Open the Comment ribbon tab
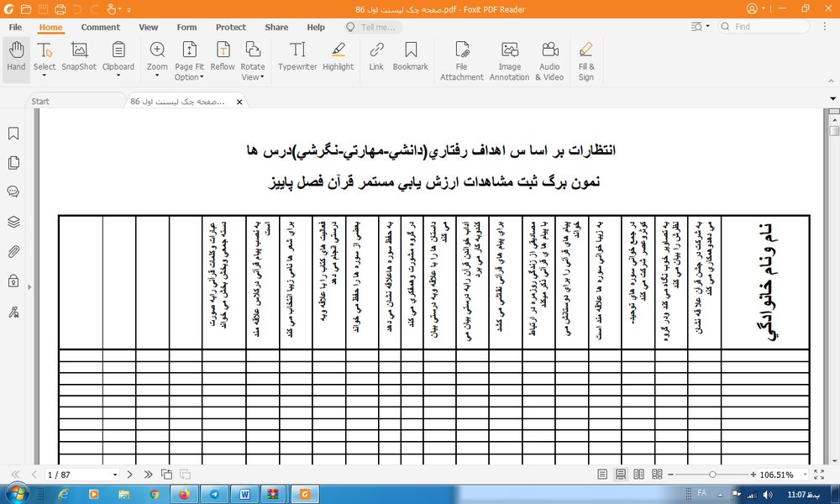 tap(100, 28)
